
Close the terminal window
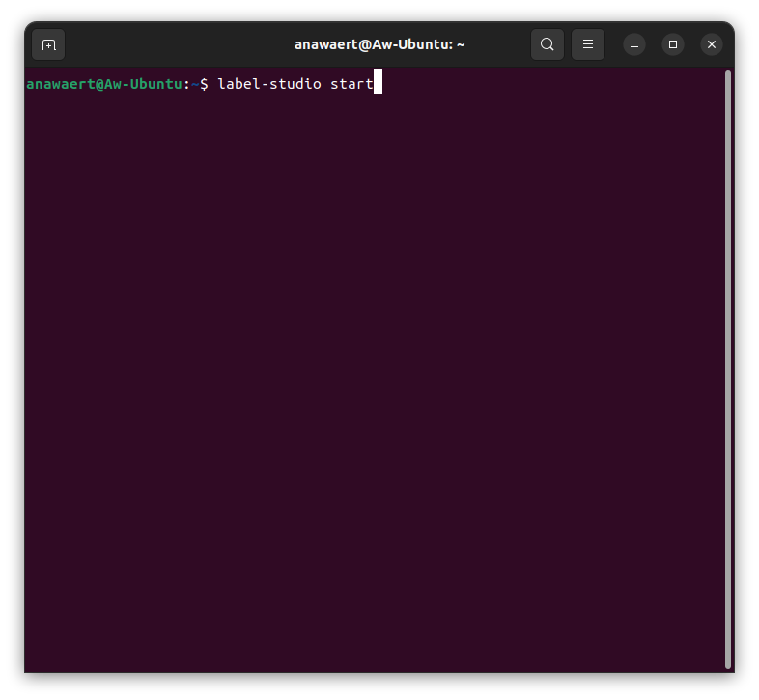[x=712, y=44]
